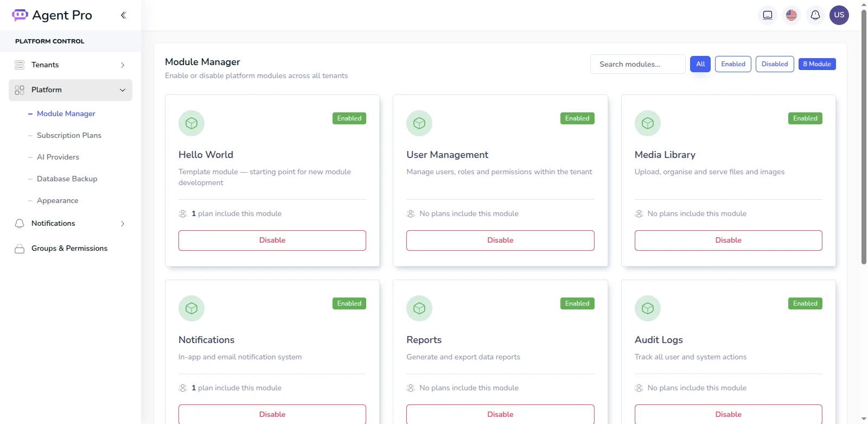This screenshot has height=424, width=868.
Task: Filter modules by Enabled
Action: [x=733, y=64]
